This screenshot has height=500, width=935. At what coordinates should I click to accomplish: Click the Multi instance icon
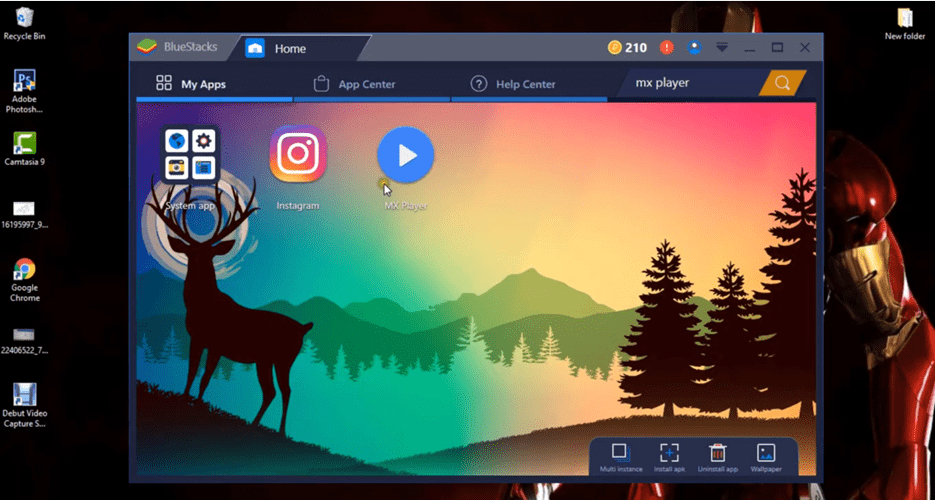click(x=620, y=453)
